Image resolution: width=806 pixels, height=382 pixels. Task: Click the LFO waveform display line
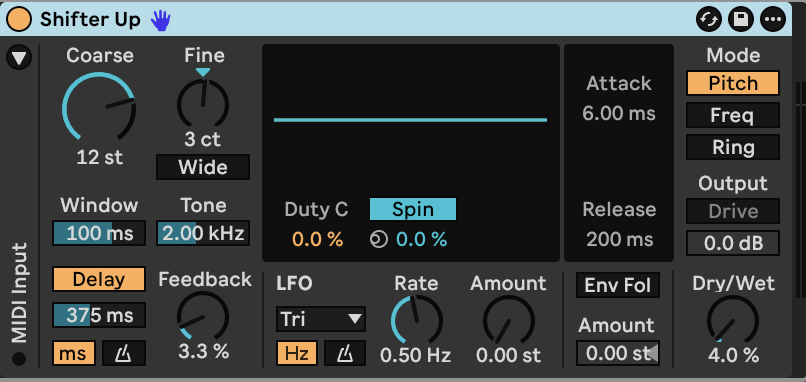pyautogui.click(x=410, y=120)
